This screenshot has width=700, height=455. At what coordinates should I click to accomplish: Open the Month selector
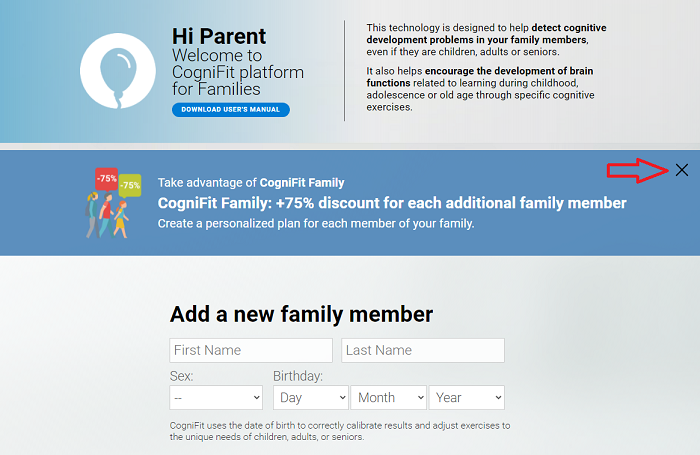[x=389, y=397]
